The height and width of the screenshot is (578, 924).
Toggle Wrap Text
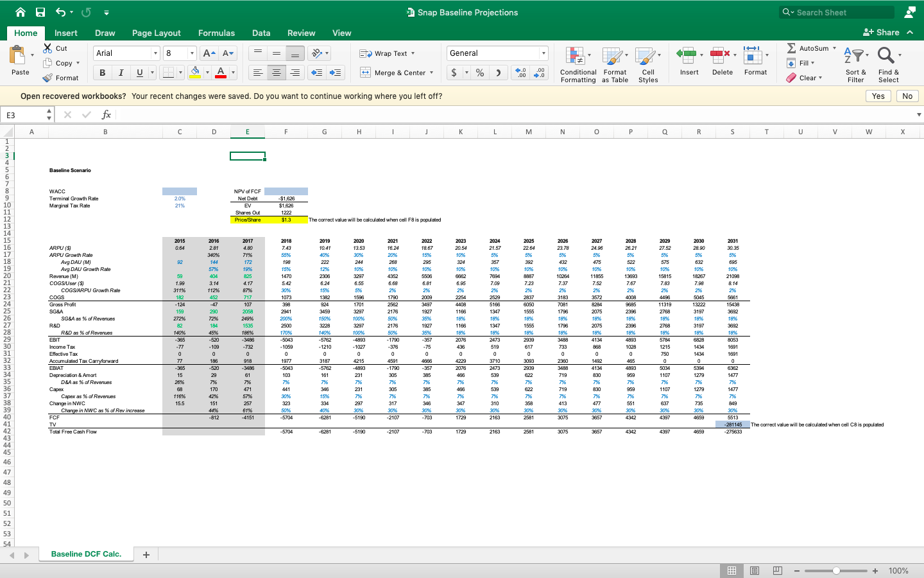click(387, 53)
